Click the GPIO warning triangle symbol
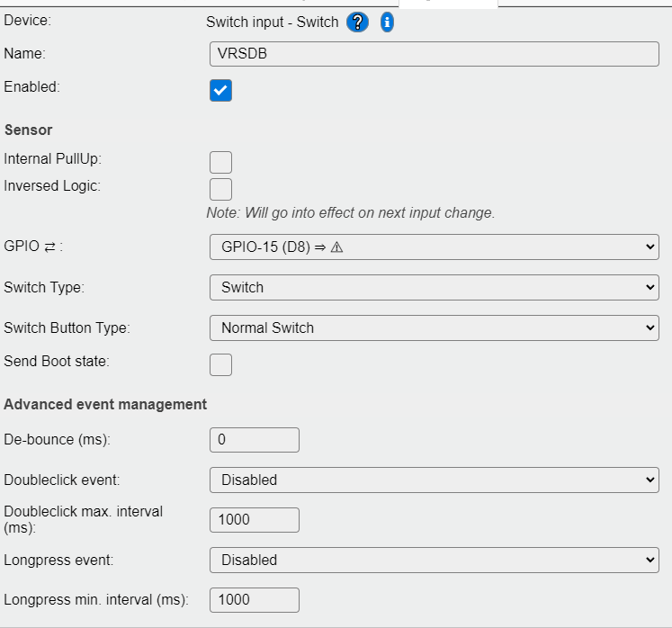The height and width of the screenshot is (628, 672). 336,247
